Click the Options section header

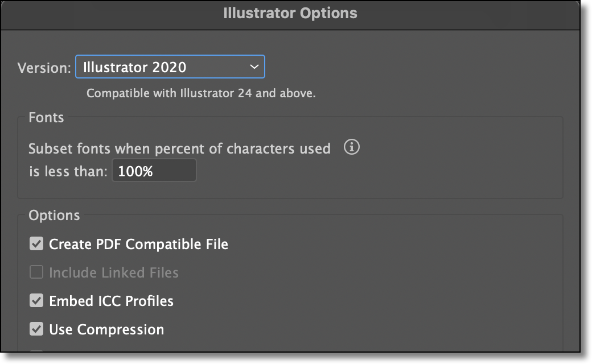coord(55,215)
